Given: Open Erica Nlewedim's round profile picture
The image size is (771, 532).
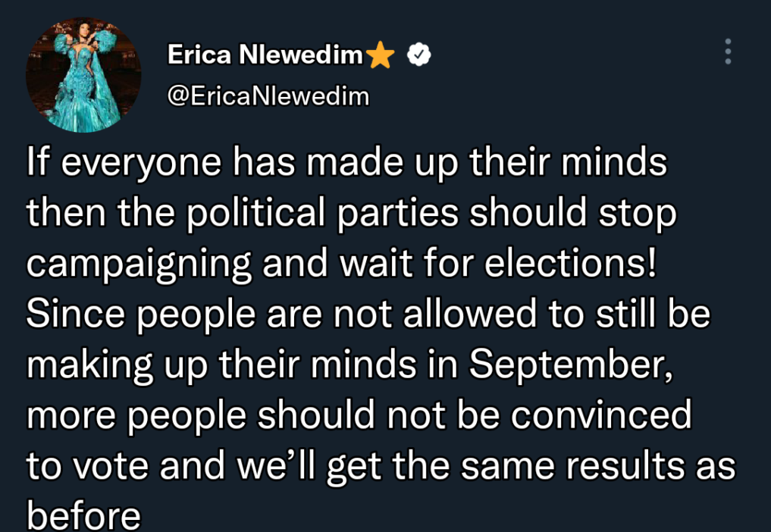Looking at the screenshot, I should click(83, 75).
